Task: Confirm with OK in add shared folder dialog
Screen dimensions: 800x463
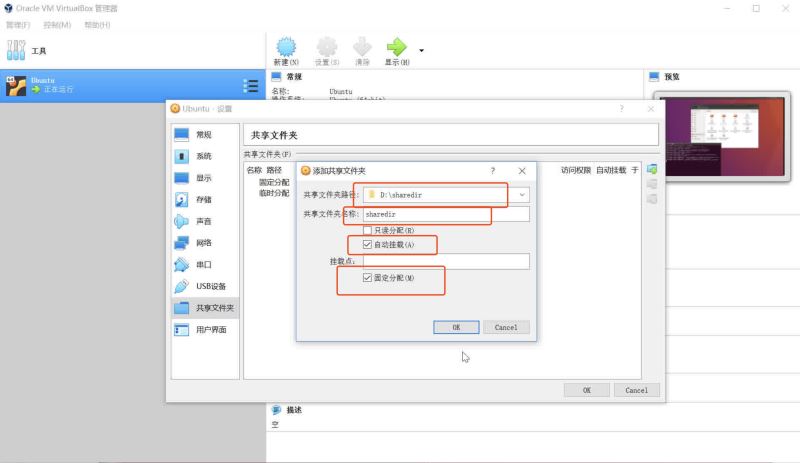Action: pos(456,327)
